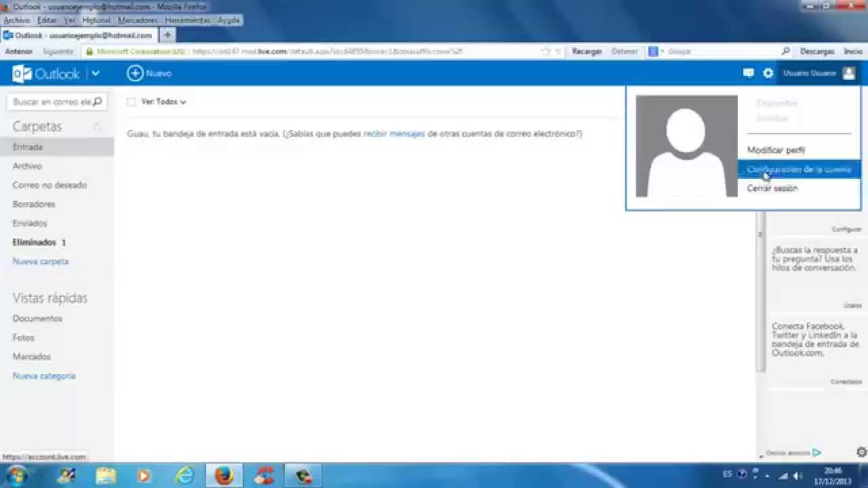Expand the Ver: Todos filter dropdown
Screen dimensions: 868x488
tap(163, 102)
